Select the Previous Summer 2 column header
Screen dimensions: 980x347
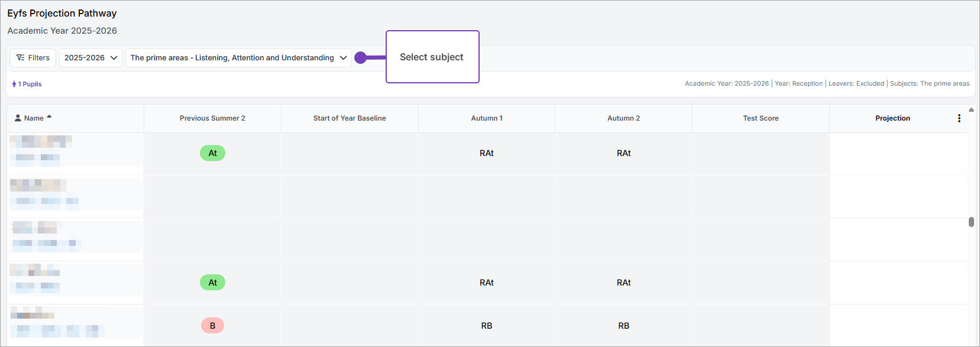coord(212,118)
